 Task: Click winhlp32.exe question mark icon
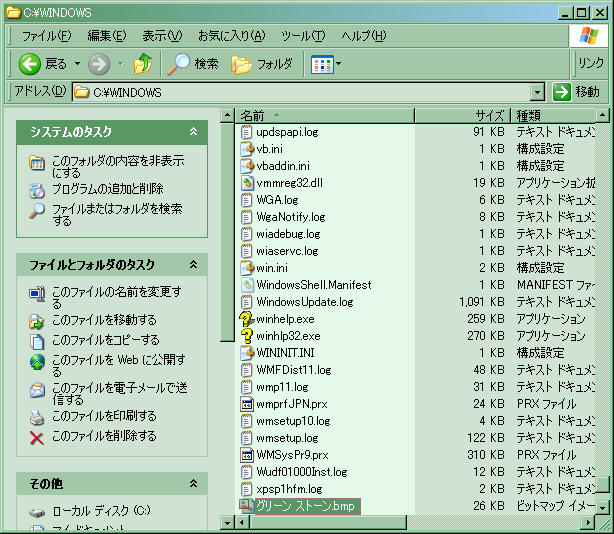(247, 336)
